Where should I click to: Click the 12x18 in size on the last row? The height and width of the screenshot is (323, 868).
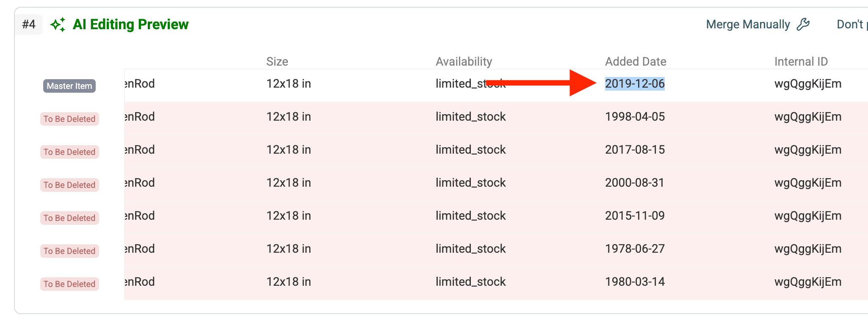[x=288, y=282]
